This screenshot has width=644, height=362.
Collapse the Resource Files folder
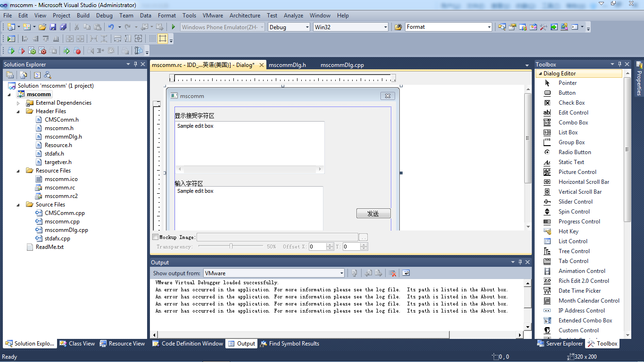18,171
